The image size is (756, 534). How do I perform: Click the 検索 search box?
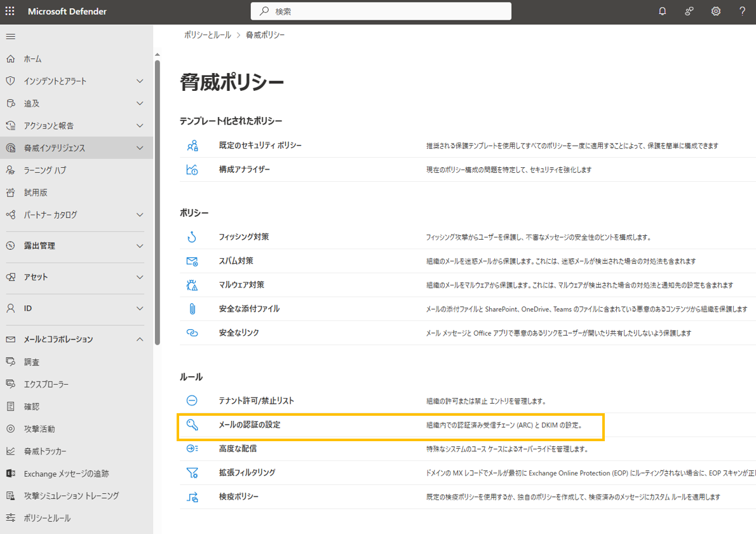point(381,11)
